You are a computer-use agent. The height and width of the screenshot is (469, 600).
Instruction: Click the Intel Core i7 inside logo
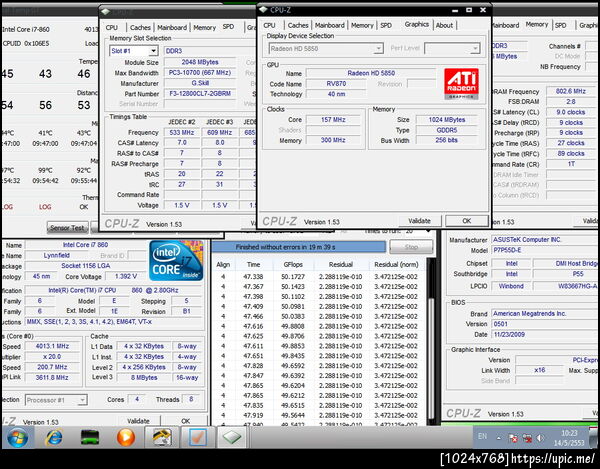pyautogui.click(x=176, y=261)
